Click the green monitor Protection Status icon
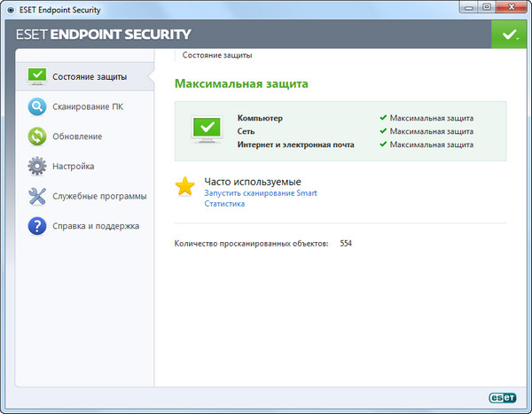The width and height of the screenshot is (532, 414). tap(36, 77)
